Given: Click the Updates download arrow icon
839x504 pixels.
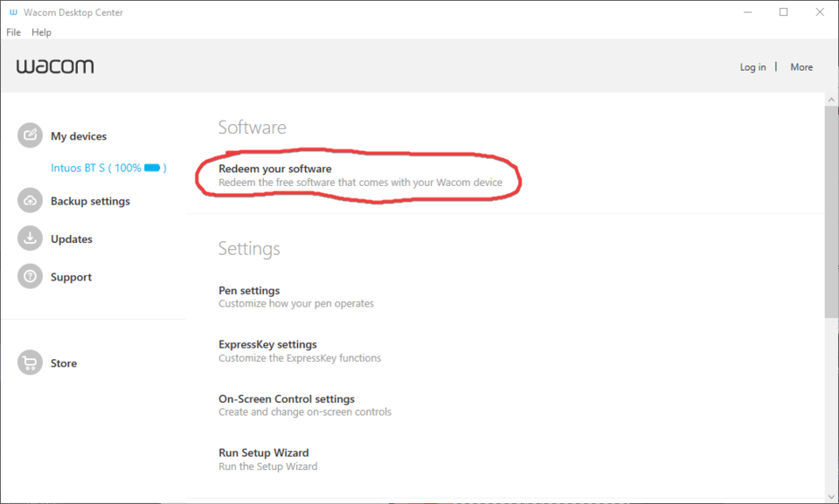Looking at the screenshot, I should pyautogui.click(x=30, y=238).
